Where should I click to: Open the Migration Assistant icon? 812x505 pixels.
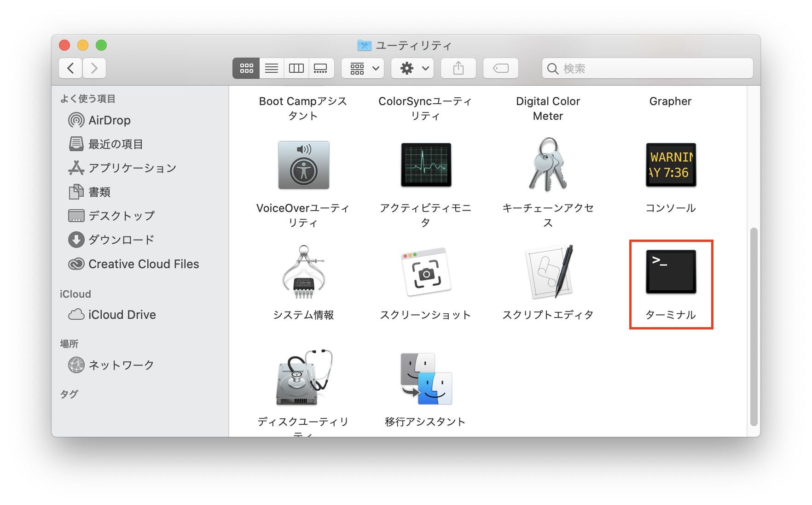pyautogui.click(x=426, y=379)
